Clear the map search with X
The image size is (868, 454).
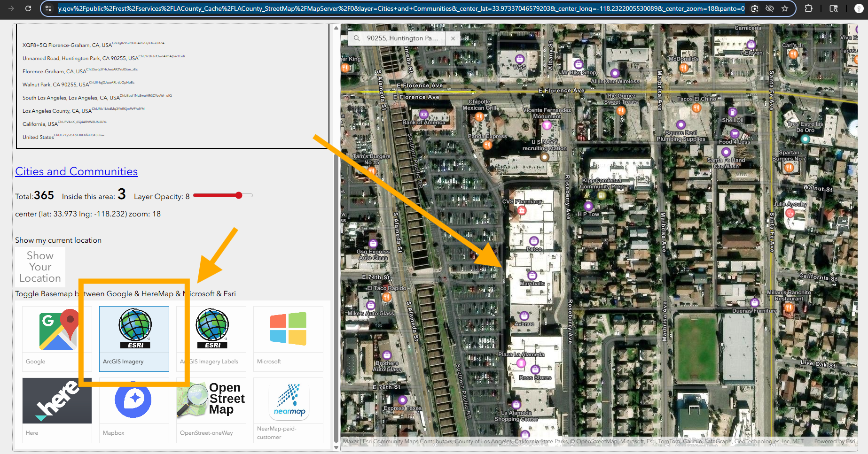tap(453, 38)
